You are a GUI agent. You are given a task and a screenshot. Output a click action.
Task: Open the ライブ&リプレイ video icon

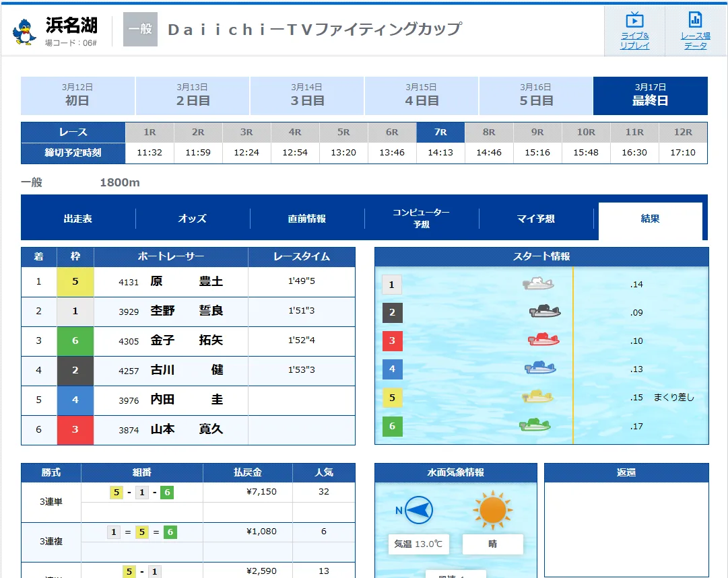point(634,20)
